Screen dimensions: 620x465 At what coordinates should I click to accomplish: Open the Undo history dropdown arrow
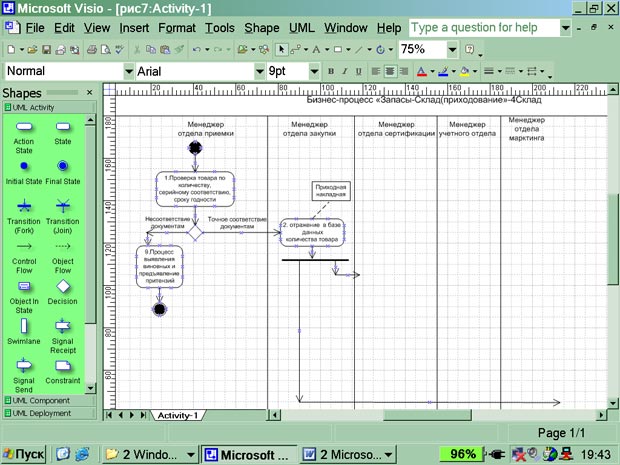(207, 50)
